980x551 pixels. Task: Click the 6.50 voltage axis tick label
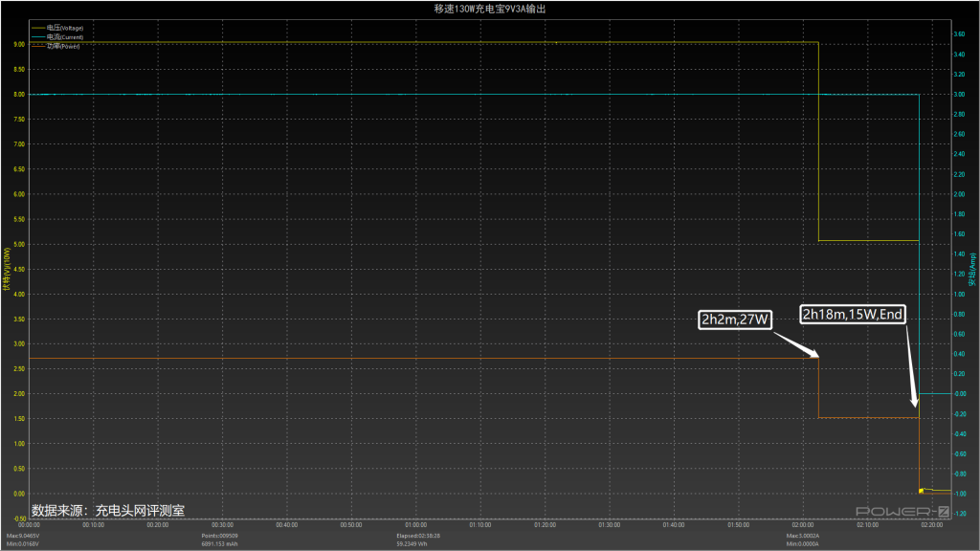coord(19,169)
